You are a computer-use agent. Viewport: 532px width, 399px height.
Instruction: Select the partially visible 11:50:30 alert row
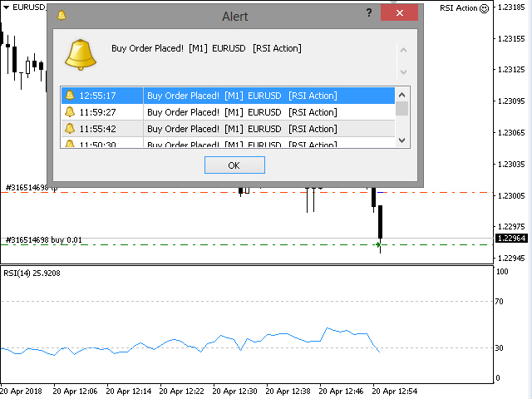228,142
